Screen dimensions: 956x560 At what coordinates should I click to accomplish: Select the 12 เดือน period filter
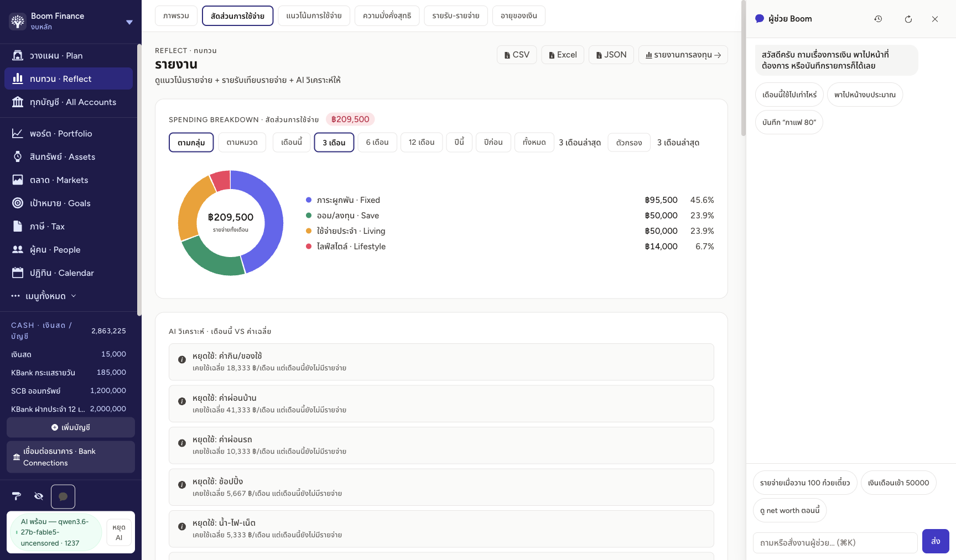pyautogui.click(x=422, y=142)
